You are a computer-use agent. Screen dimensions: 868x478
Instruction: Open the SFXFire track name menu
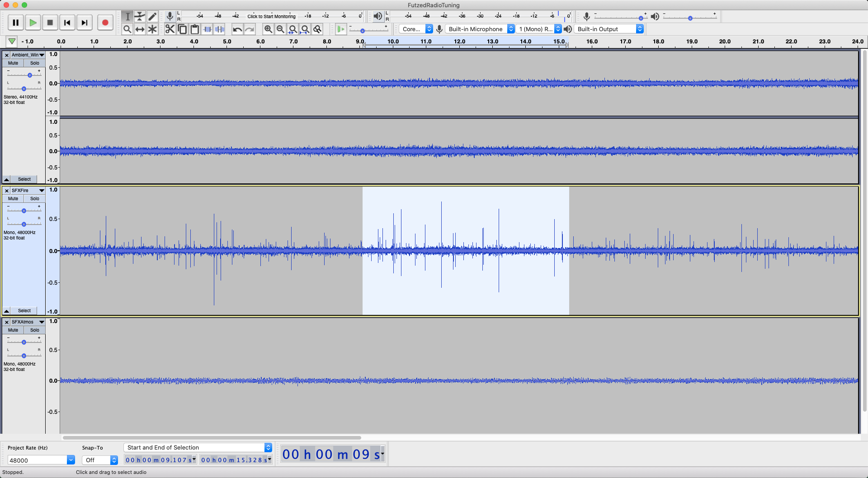pyautogui.click(x=27, y=191)
